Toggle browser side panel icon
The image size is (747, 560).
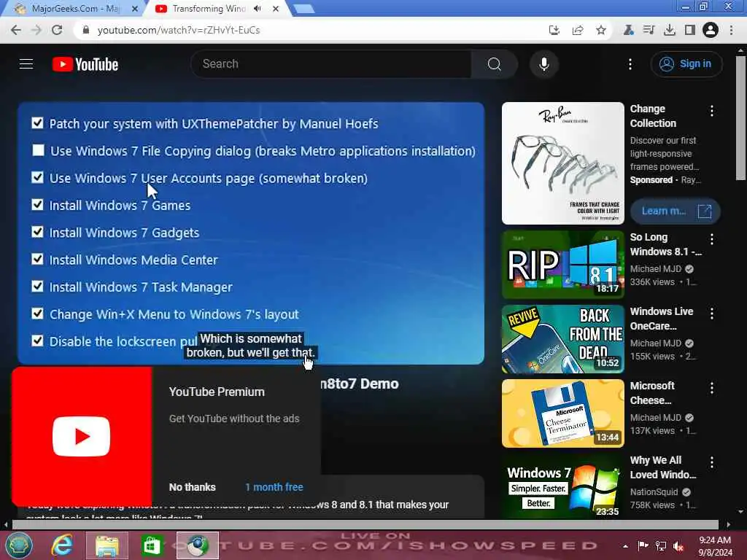[689, 30]
